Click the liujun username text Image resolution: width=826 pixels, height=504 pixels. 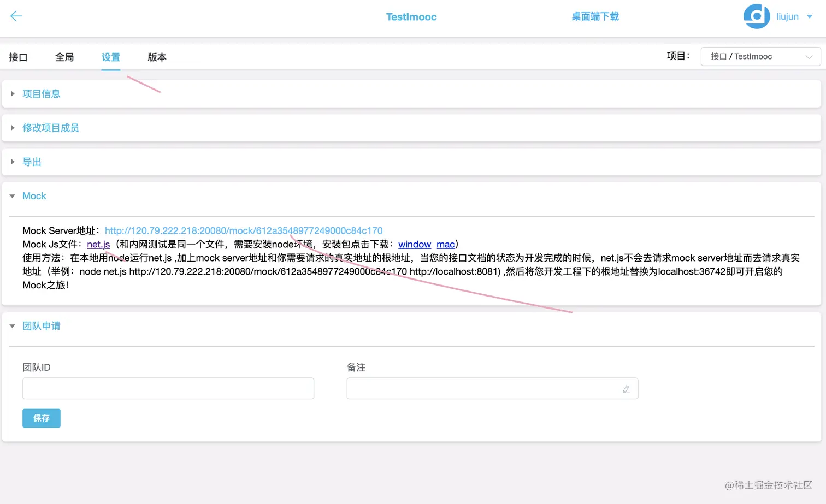click(x=787, y=17)
